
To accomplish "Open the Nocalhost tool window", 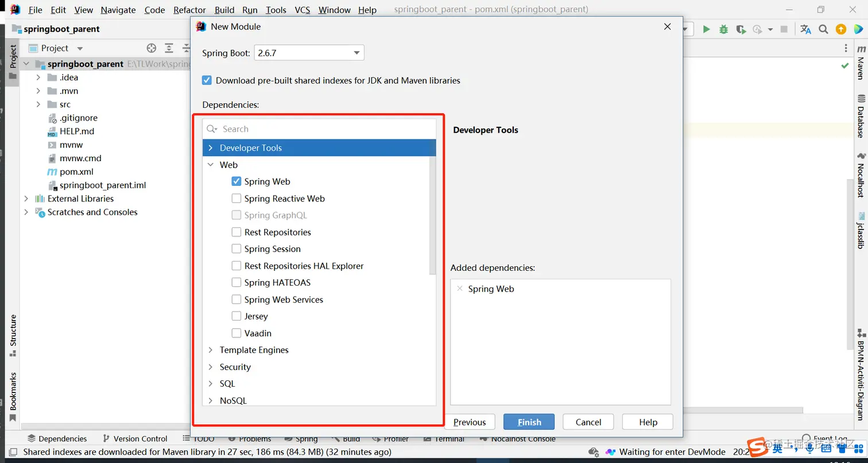I will (861, 175).
